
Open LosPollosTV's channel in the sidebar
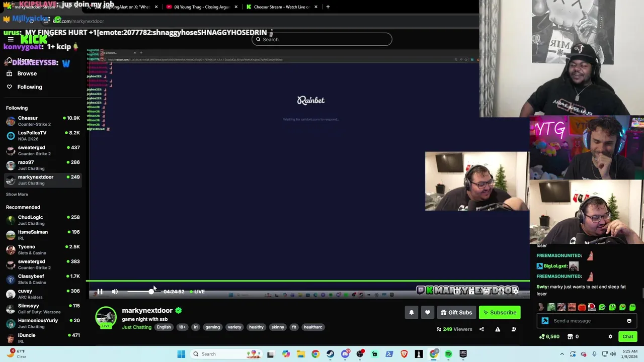[43, 136]
